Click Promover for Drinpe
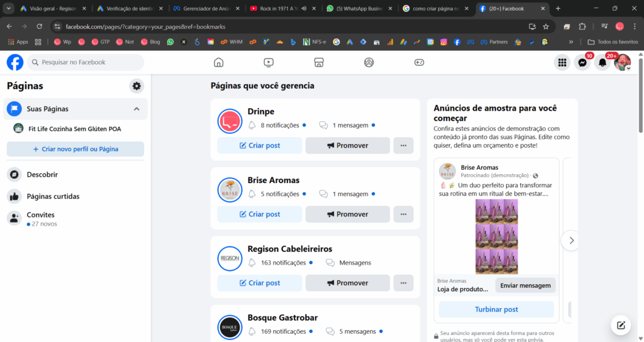The height and width of the screenshot is (342, 644). (347, 145)
